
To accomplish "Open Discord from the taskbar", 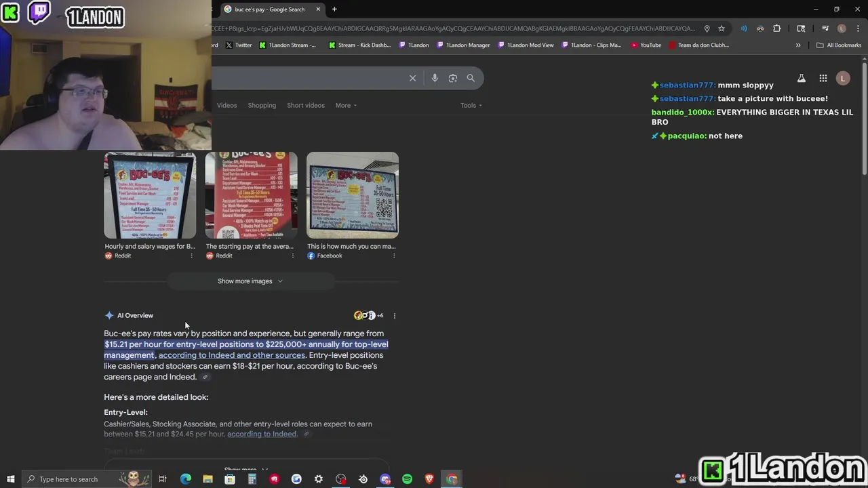I will (385, 479).
